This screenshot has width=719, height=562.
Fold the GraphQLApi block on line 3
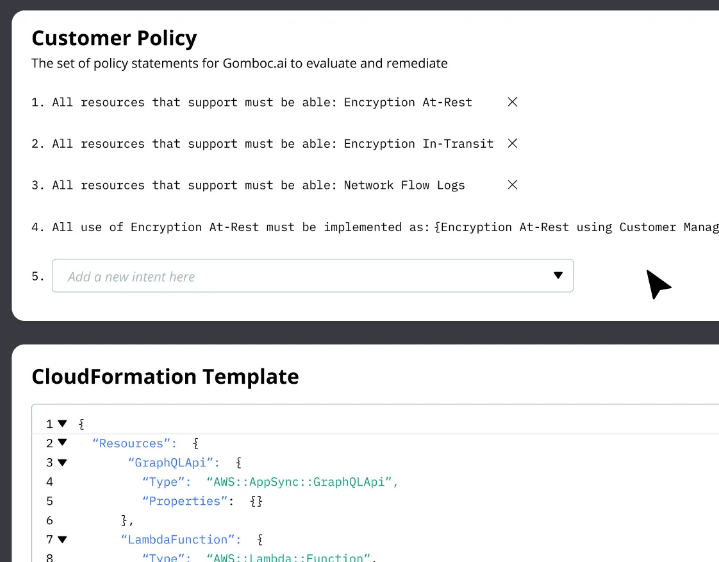pos(62,463)
